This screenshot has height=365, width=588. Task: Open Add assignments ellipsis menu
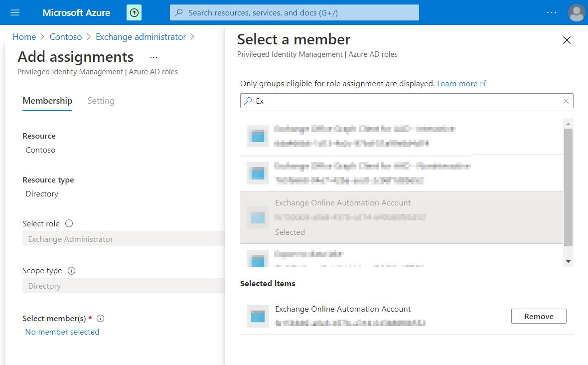coord(154,57)
